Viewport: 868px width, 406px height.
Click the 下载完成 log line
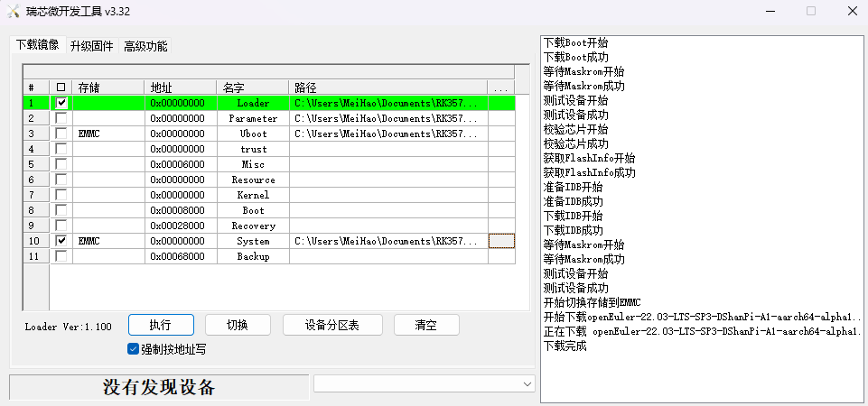pyautogui.click(x=565, y=346)
